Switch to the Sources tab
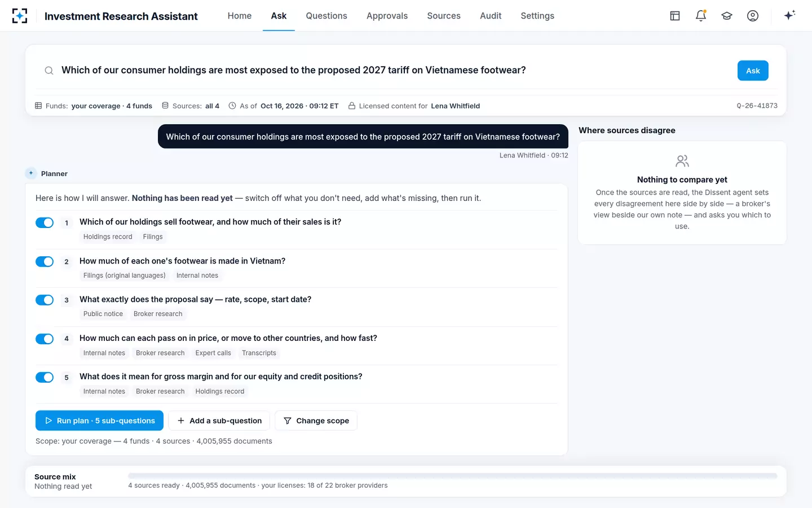 click(x=444, y=16)
